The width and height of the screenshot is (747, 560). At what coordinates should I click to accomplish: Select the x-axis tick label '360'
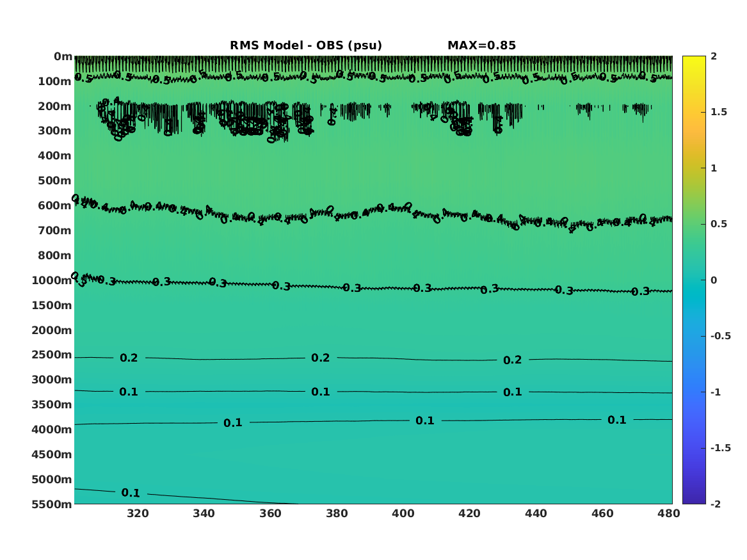click(x=270, y=513)
